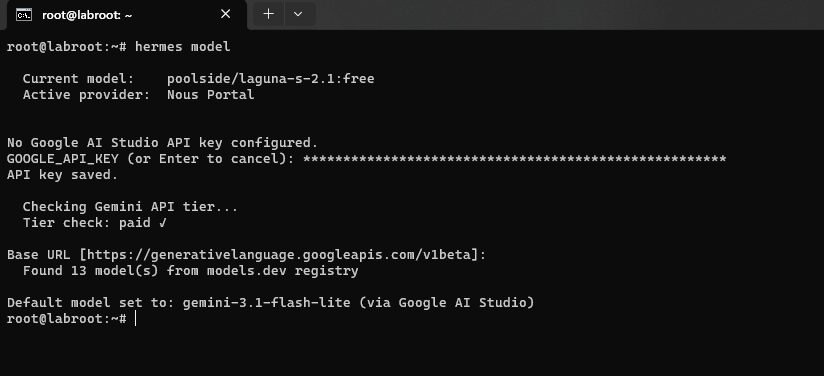
Task: Click the 'gemini-3.1-flash-lite' model text
Action: click(266, 303)
